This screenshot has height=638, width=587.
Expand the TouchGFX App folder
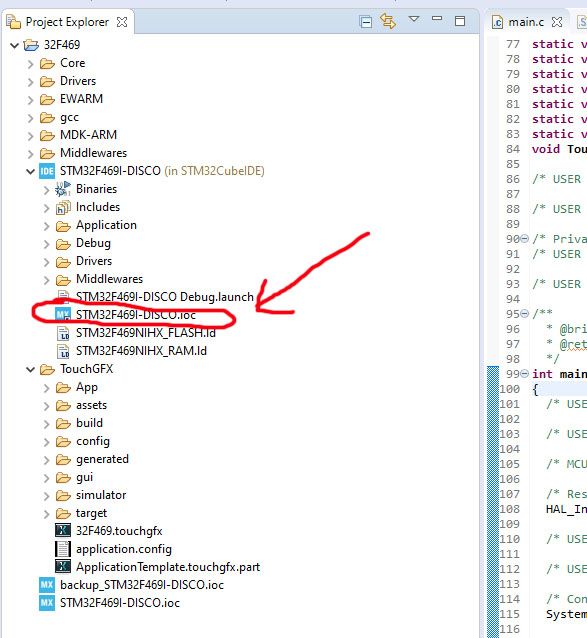click(x=46, y=388)
